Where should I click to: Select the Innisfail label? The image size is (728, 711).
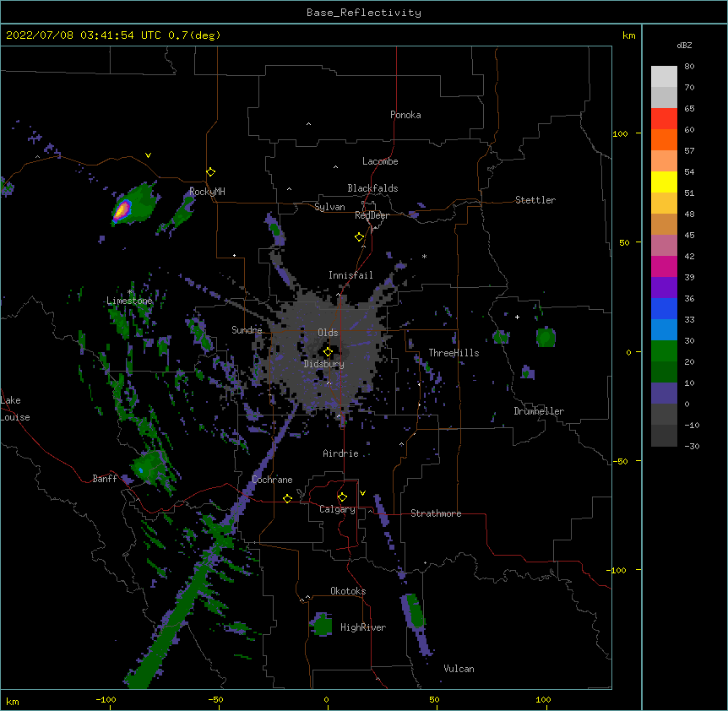click(x=350, y=275)
